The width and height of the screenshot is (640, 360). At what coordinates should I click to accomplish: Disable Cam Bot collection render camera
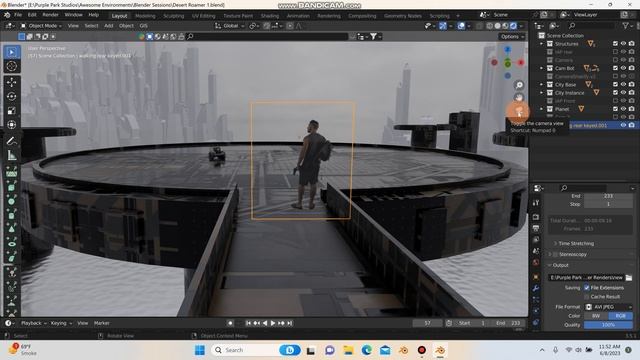point(631,68)
